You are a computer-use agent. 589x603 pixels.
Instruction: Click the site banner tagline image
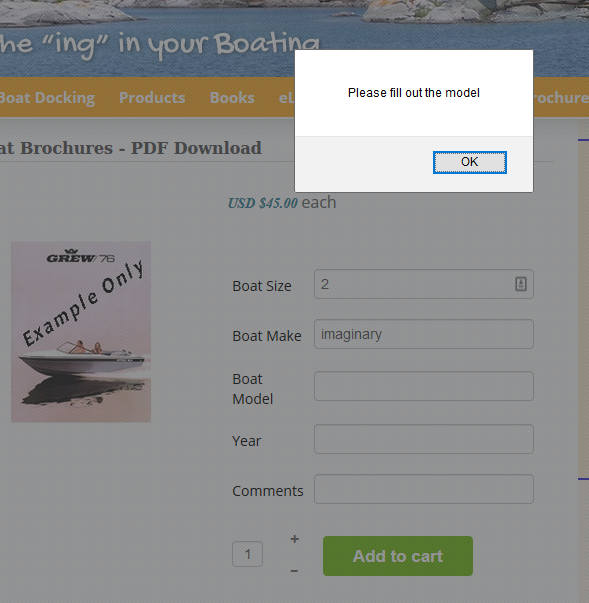point(160,44)
